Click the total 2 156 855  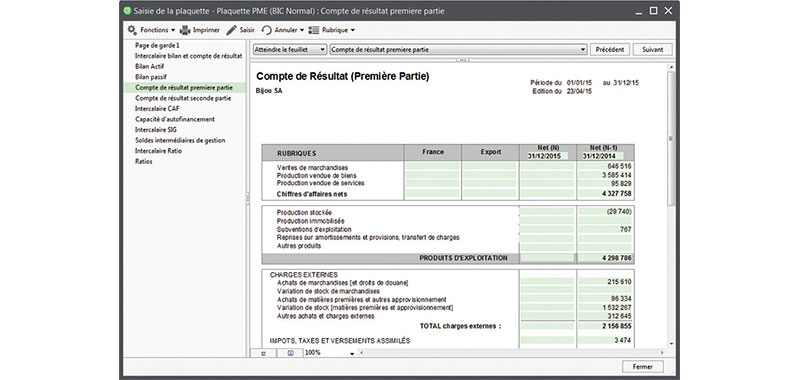[x=617, y=326]
